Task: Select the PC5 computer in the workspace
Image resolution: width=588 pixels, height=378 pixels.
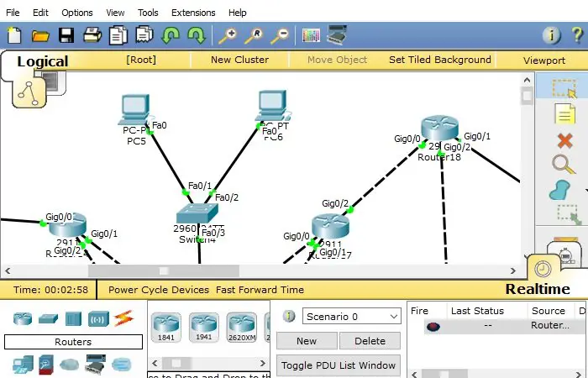Action: coord(135,111)
